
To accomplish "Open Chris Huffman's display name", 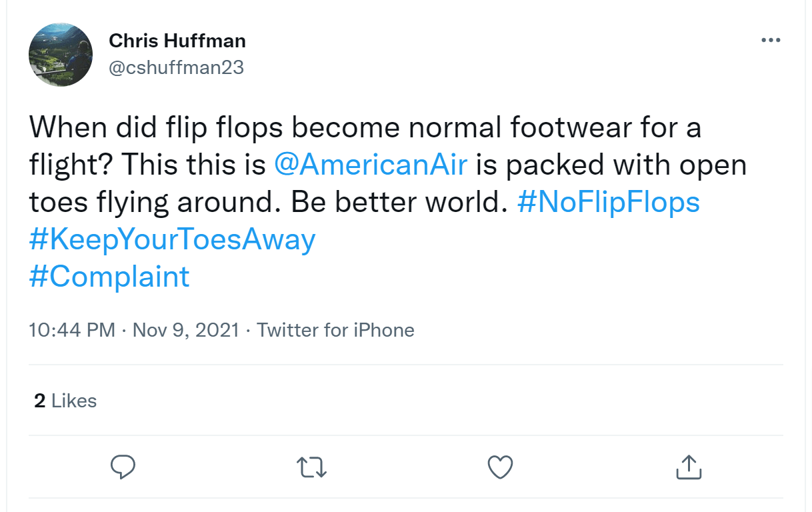I will click(x=177, y=40).
